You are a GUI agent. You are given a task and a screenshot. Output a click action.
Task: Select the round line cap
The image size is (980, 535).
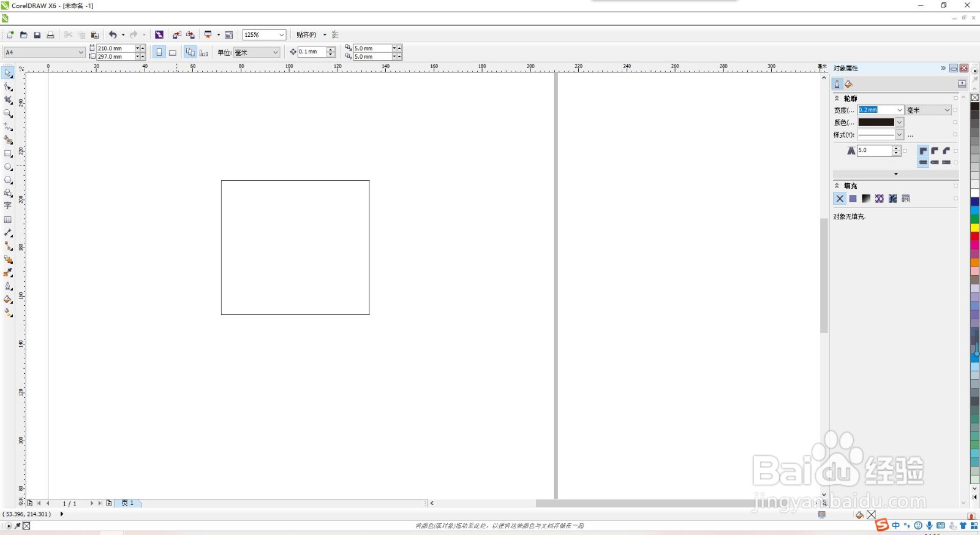coord(935,162)
